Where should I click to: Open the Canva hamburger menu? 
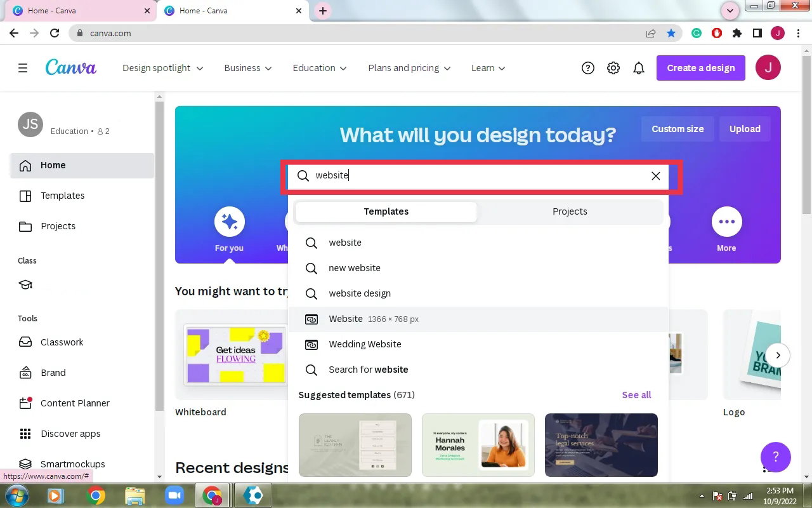(23, 68)
